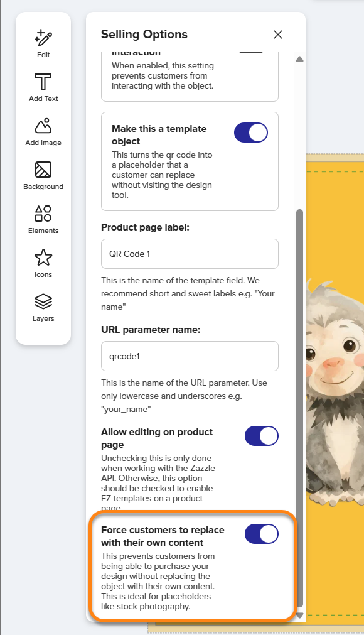
Task: Click the Selling Options heading
Action: [144, 35]
